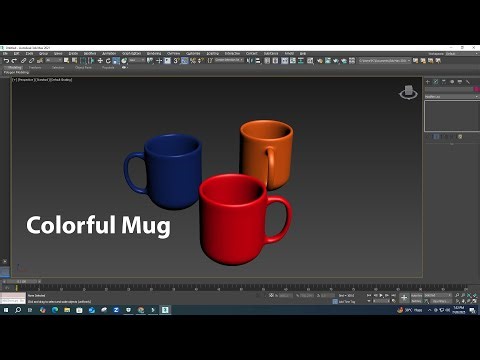480x360 pixels.
Task: Switch to the Utilities command panel tab
Action: (x=468, y=82)
